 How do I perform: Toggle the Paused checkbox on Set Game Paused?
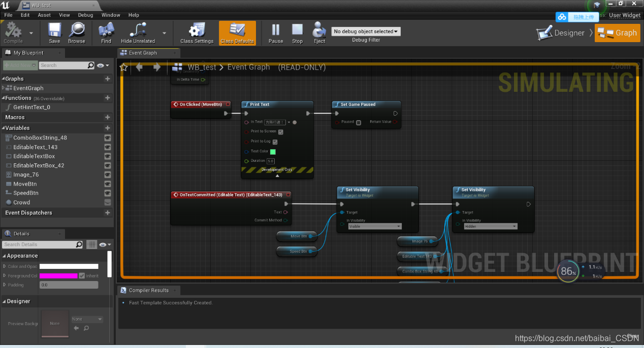[x=359, y=123]
